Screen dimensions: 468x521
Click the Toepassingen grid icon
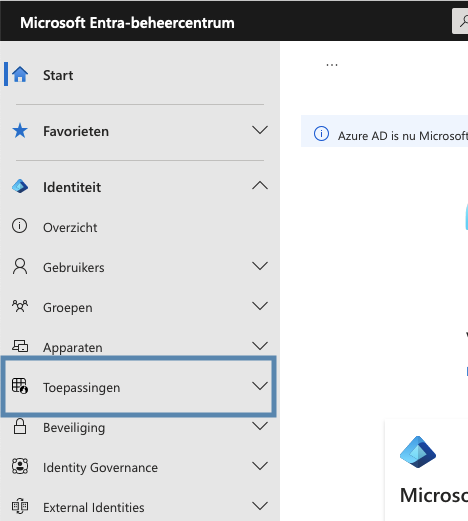click(20, 386)
